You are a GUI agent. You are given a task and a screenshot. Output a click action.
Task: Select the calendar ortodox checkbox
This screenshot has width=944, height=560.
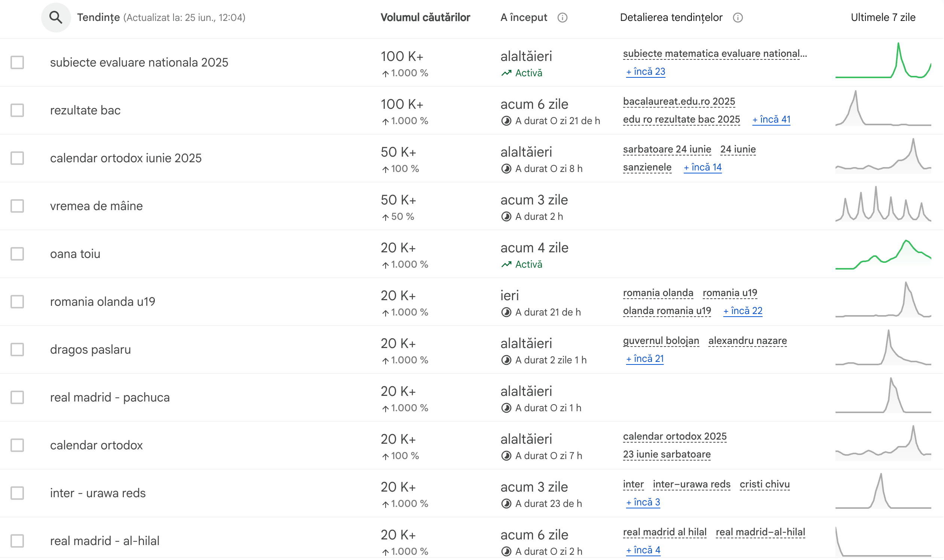pyautogui.click(x=17, y=445)
